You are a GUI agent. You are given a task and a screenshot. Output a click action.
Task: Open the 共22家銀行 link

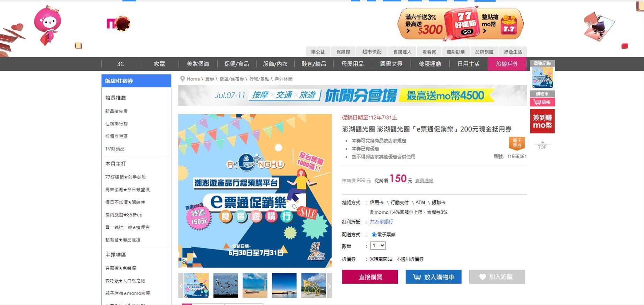pos(381,222)
